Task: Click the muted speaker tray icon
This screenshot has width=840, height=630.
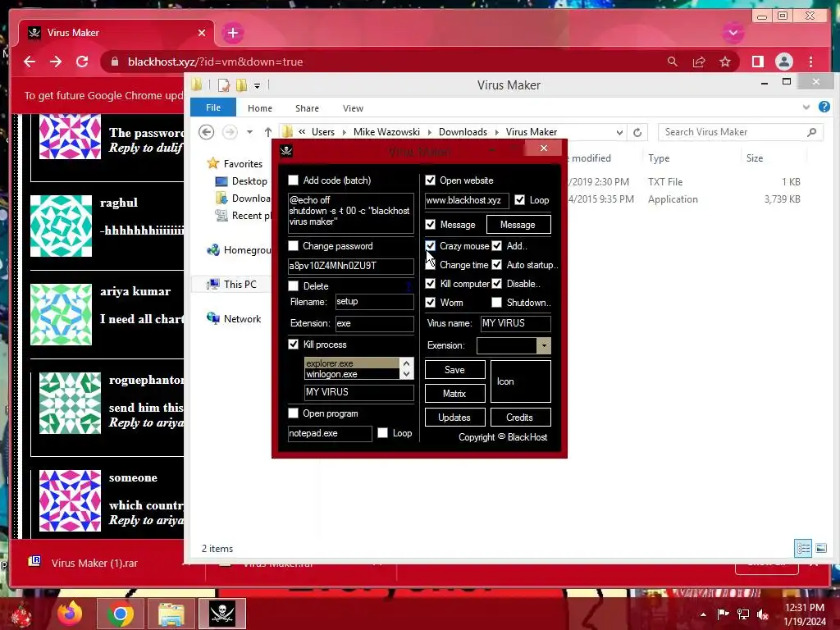Action: pos(763,614)
